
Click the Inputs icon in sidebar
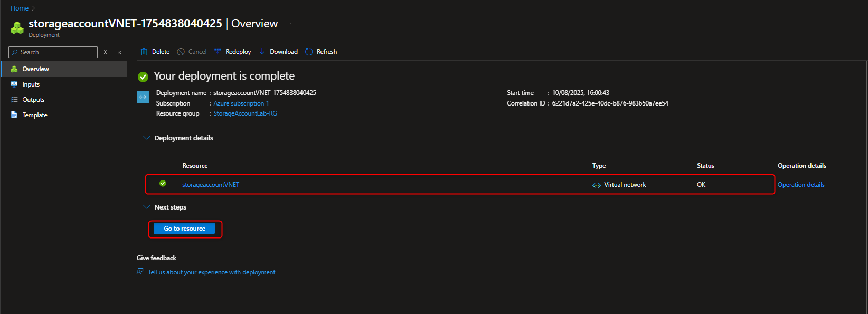(14, 84)
